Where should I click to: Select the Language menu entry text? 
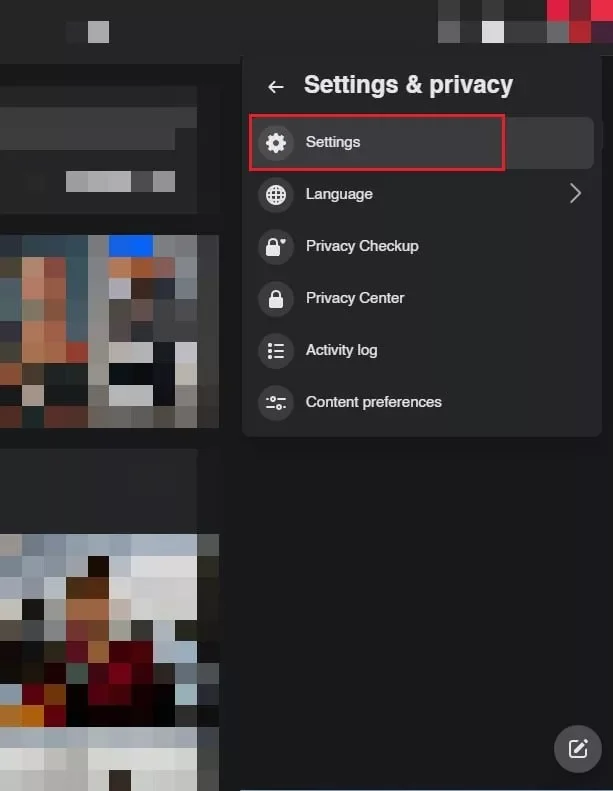[x=339, y=194]
